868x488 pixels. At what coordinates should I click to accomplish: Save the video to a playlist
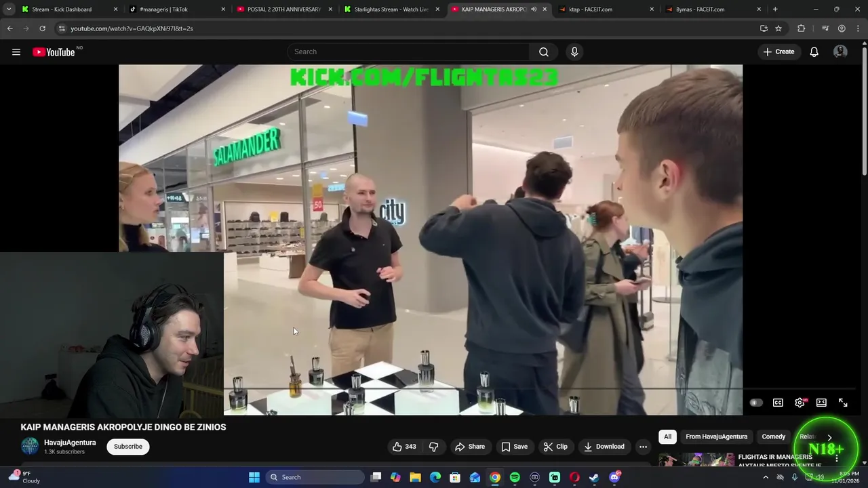(x=514, y=447)
